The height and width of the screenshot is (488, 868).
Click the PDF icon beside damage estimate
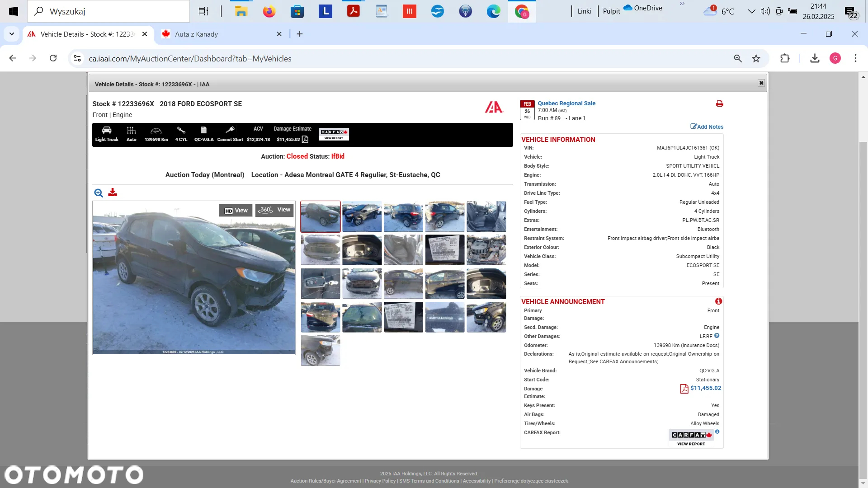point(684,389)
